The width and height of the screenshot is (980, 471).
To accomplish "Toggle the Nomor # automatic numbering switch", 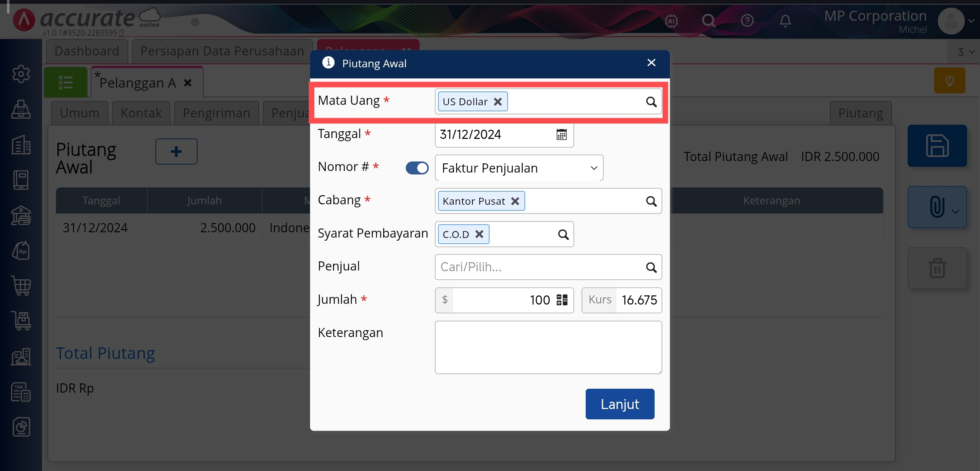I will coord(417,168).
